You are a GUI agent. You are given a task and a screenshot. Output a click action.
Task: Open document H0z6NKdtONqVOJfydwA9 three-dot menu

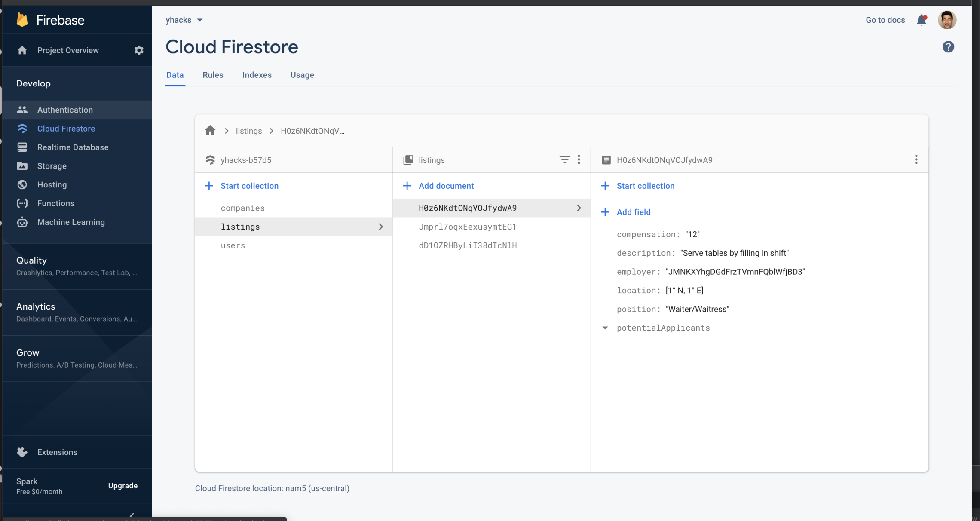pyautogui.click(x=916, y=160)
